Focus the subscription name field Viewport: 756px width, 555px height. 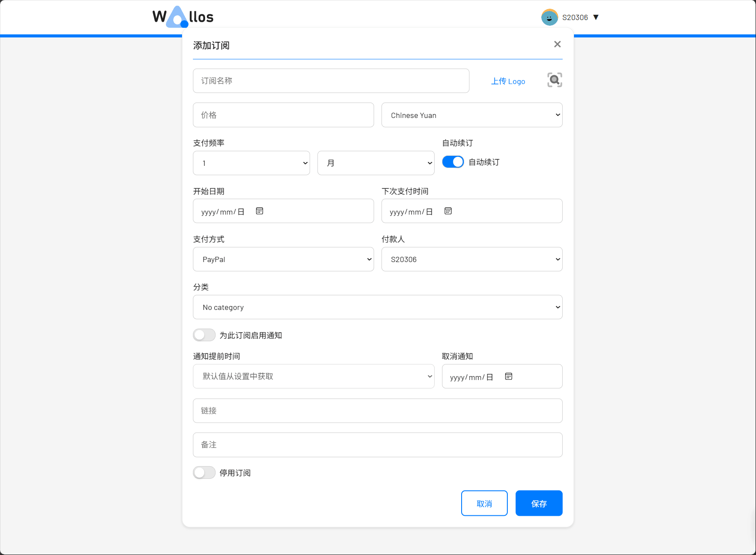click(331, 81)
